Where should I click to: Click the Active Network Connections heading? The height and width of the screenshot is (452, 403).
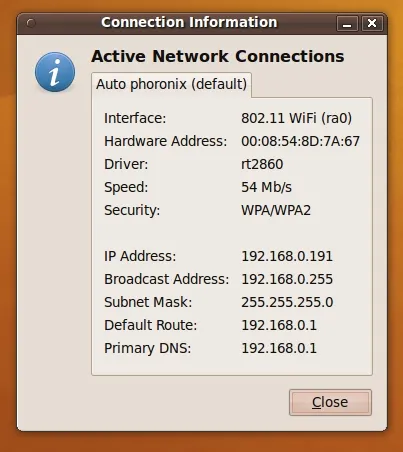point(218,56)
